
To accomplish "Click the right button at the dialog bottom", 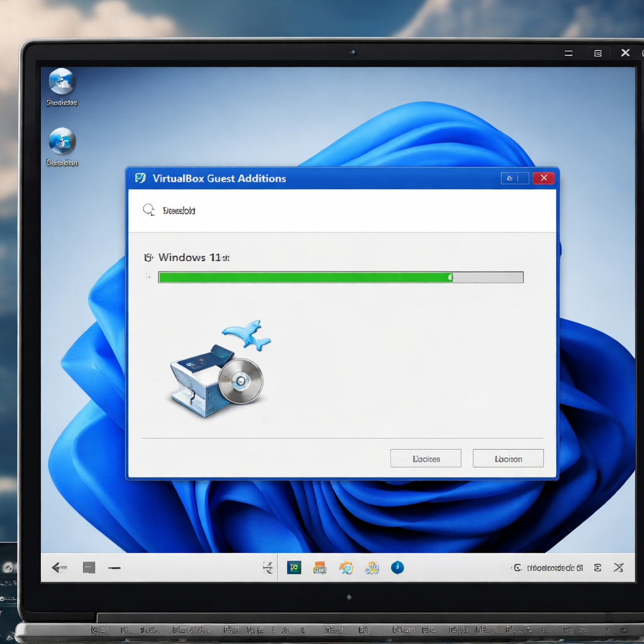I will (x=508, y=458).
